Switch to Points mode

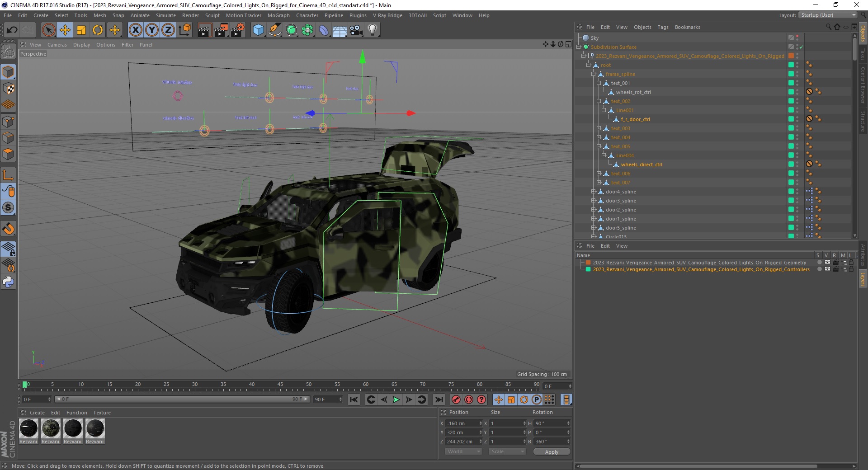coord(8,122)
